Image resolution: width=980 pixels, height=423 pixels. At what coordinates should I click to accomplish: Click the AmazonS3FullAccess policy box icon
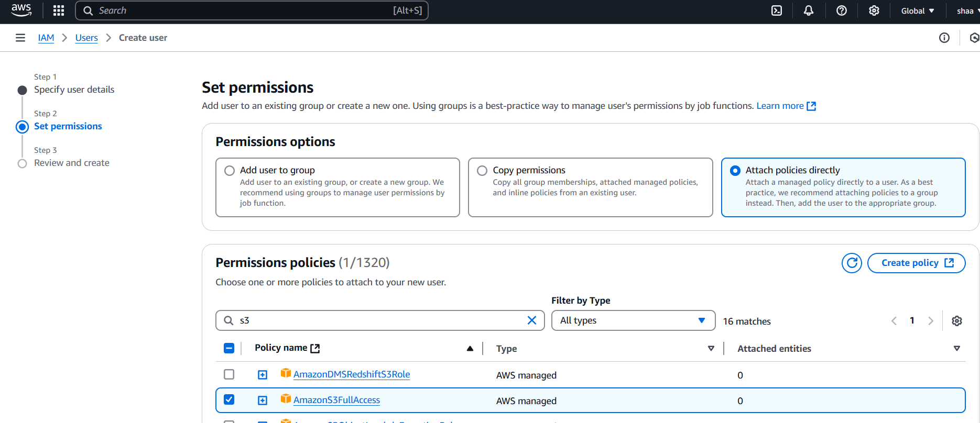tap(286, 398)
